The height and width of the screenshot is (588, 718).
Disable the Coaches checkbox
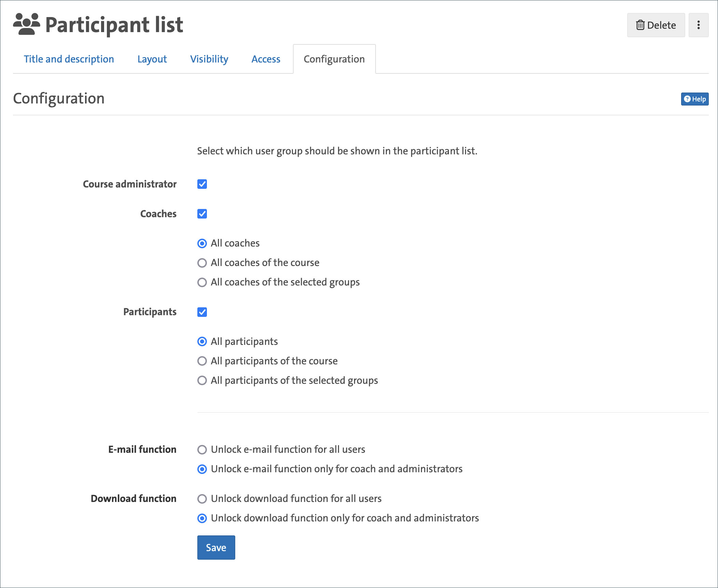(202, 214)
